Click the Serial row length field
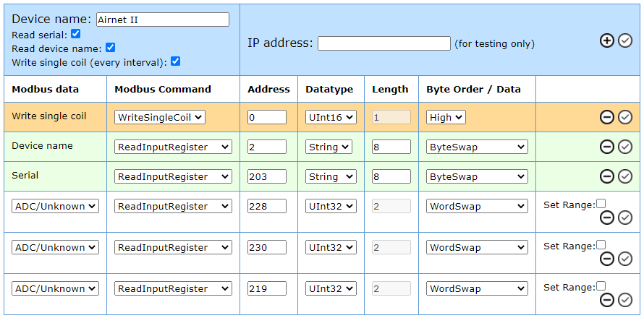 click(x=391, y=176)
